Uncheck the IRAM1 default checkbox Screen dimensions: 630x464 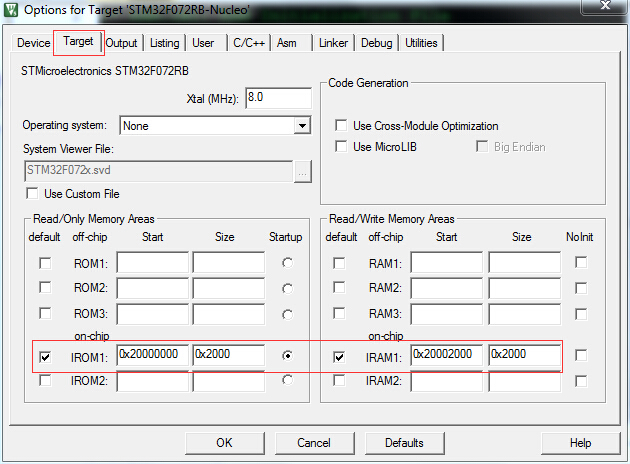339,357
